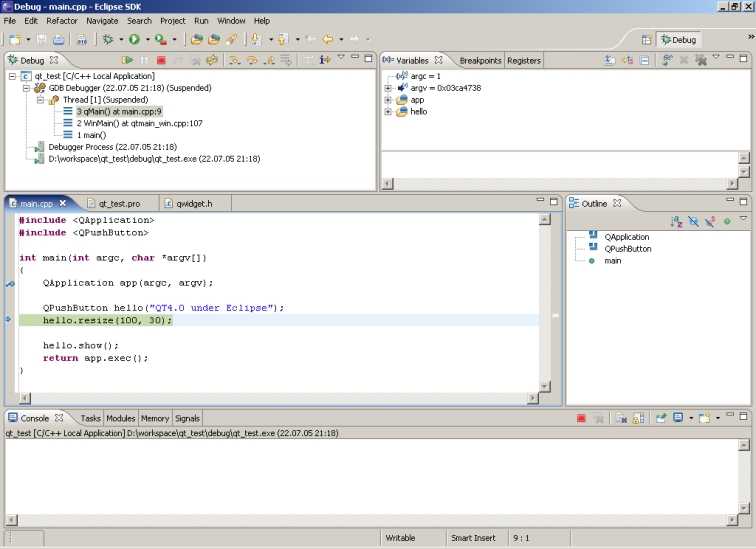Open the Refactor menu
Screen dimensions: 756x549
(62, 21)
